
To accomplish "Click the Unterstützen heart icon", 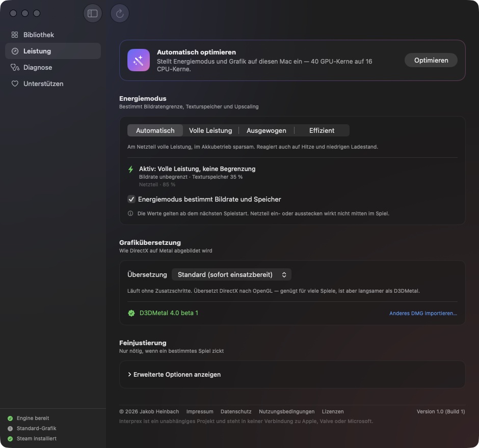I will (15, 83).
